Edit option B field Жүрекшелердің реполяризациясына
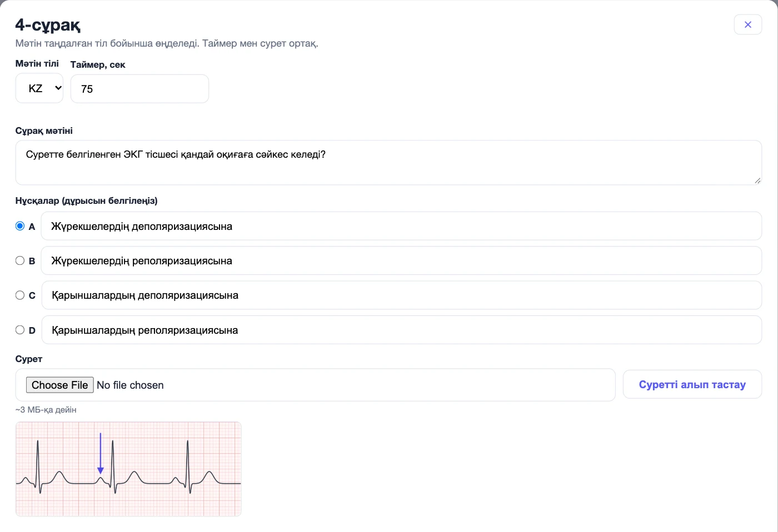 (401, 260)
